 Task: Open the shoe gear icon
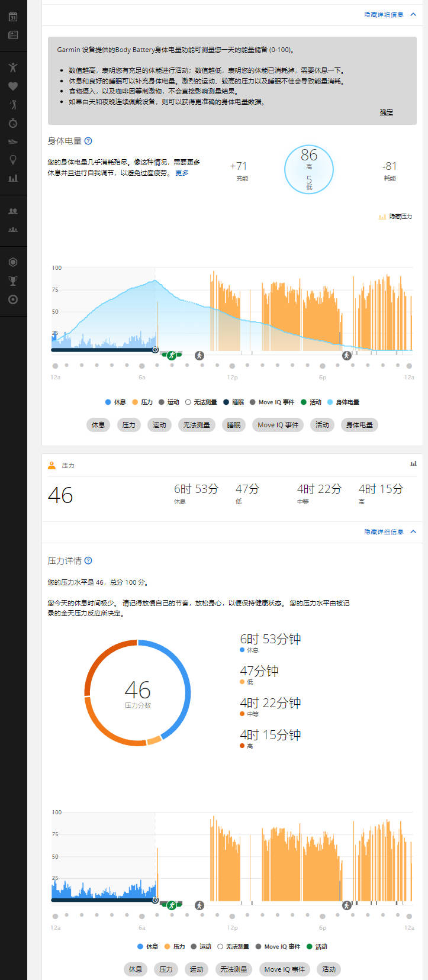[13, 141]
